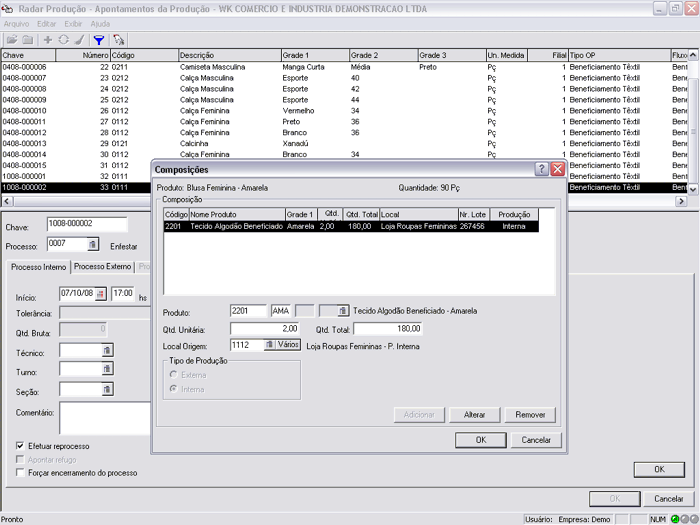Open the help question mark in Composições dialog
Viewport: 700px width, 525px height.
541,170
